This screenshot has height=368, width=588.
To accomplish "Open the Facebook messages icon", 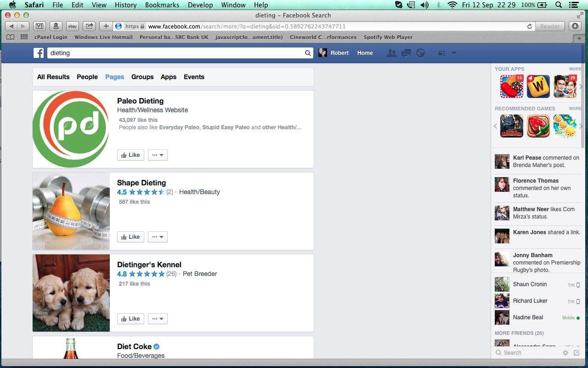I will (406, 53).
